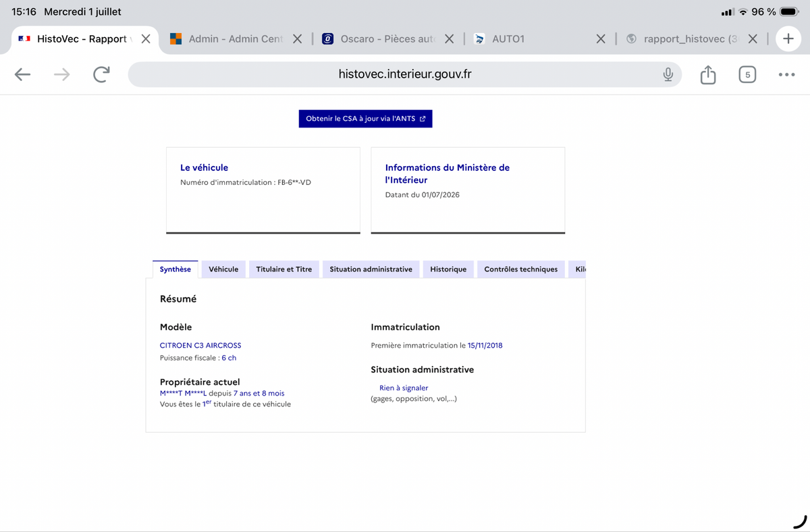Open the Contrôles techniques tab
810x532 pixels.
click(521, 269)
